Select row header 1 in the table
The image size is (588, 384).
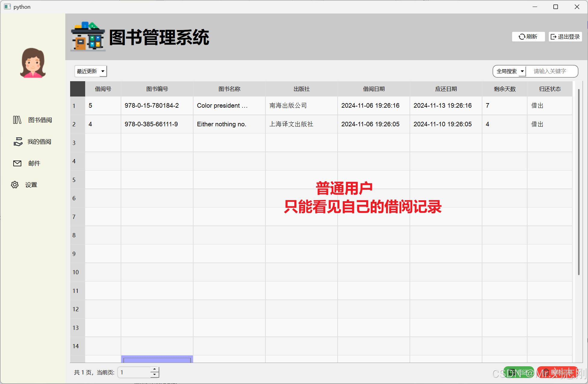77,106
